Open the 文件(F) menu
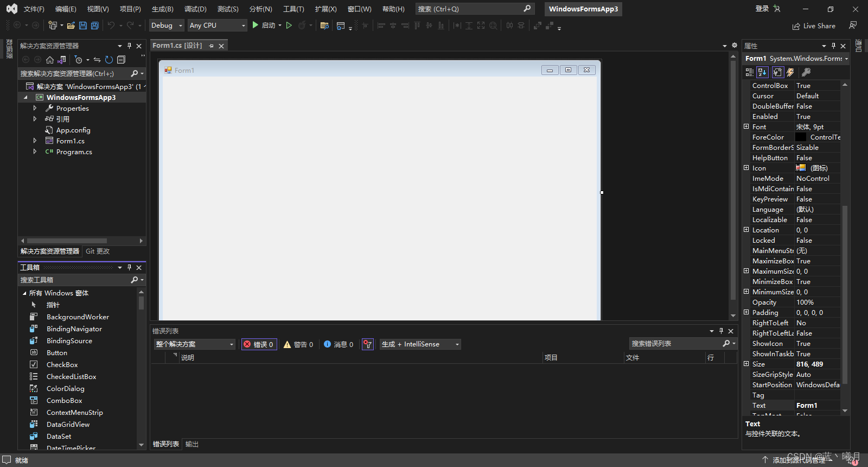 [x=34, y=9]
